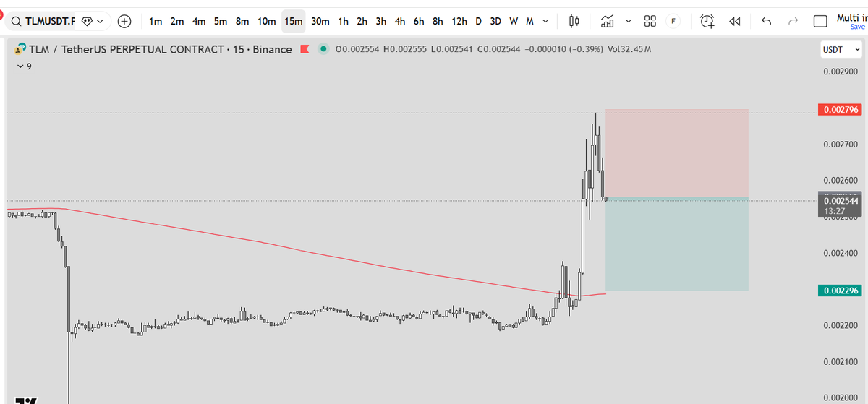The image size is (868, 404).
Task: Click the current price label 0.002544
Action: tap(839, 201)
